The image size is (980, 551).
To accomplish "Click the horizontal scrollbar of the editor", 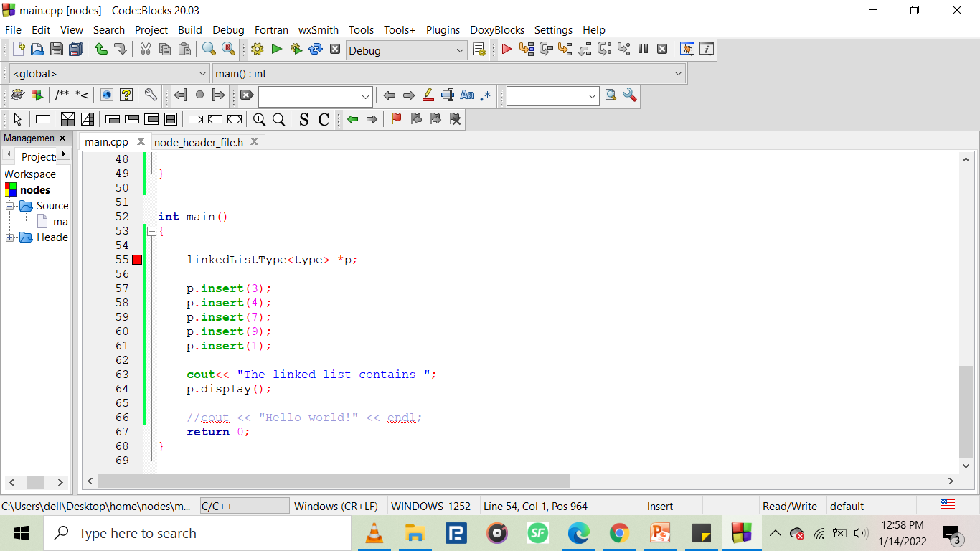I will pyautogui.click(x=334, y=481).
